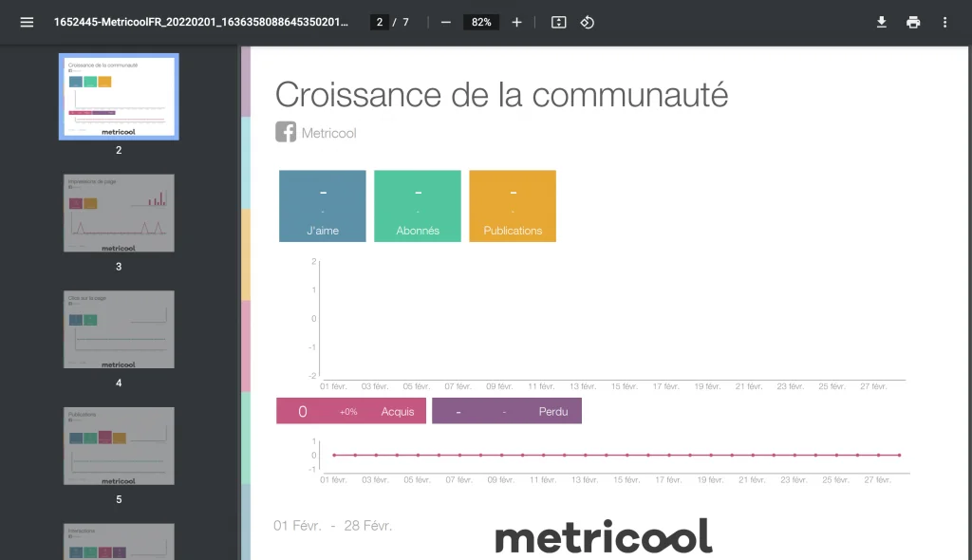Open the more actions three-dot menu
Viewport: 972px width, 560px height.
click(944, 23)
